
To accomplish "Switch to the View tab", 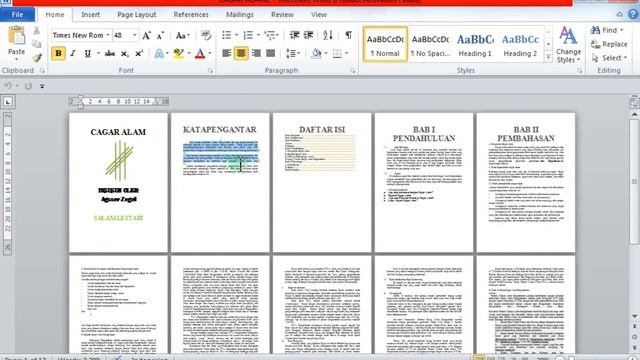I will point(318,15).
